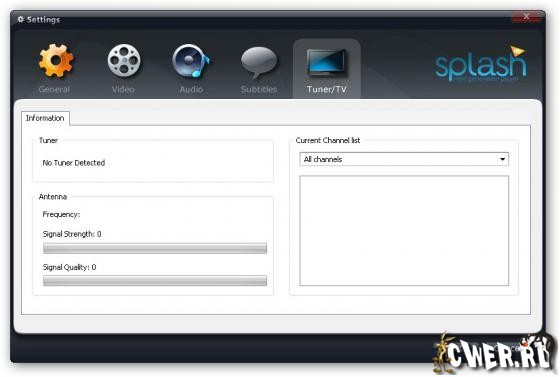Screen dimensions: 560x377
Task: Click the Signal Strength progress bar
Action: [155, 248]
